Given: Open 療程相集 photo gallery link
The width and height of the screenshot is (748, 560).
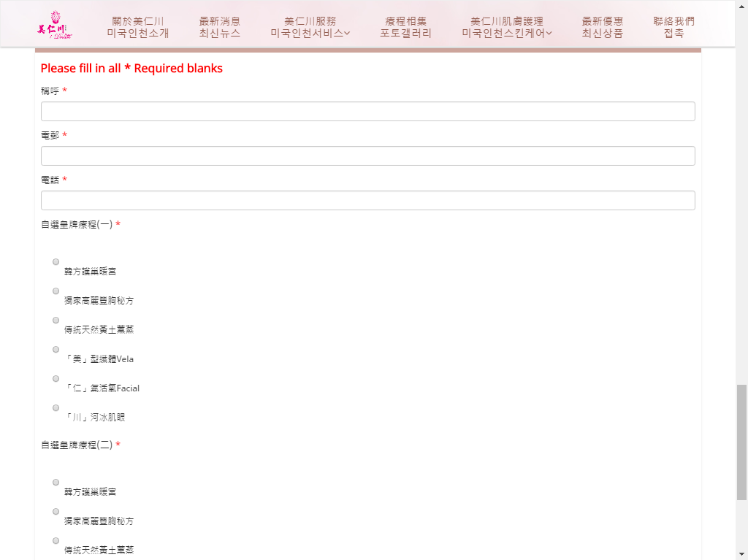Looking at the screenshot, I should click(x=405, y=27).
